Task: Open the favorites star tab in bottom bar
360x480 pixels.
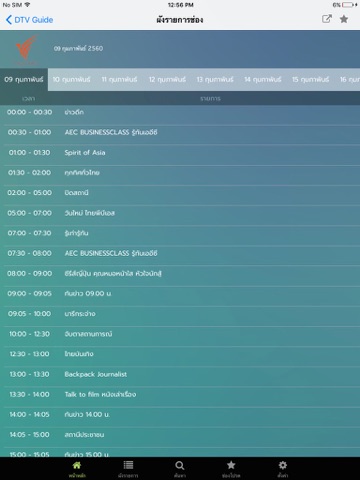Action: point(231,469)
